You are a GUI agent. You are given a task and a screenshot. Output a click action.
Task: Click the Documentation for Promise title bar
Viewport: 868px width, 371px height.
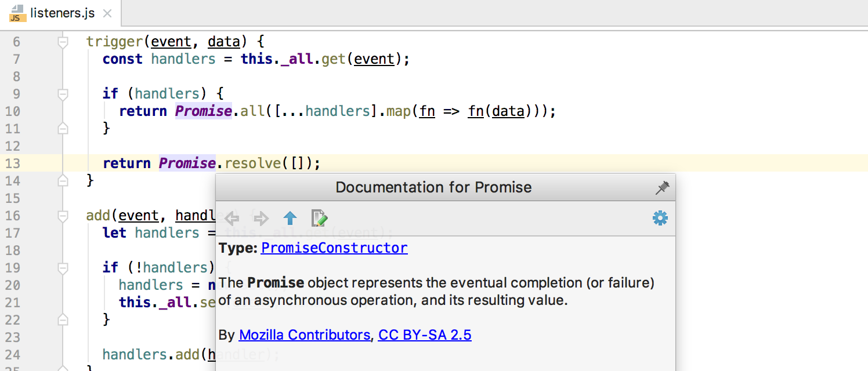pyautogui.click(x=433, y=187)
